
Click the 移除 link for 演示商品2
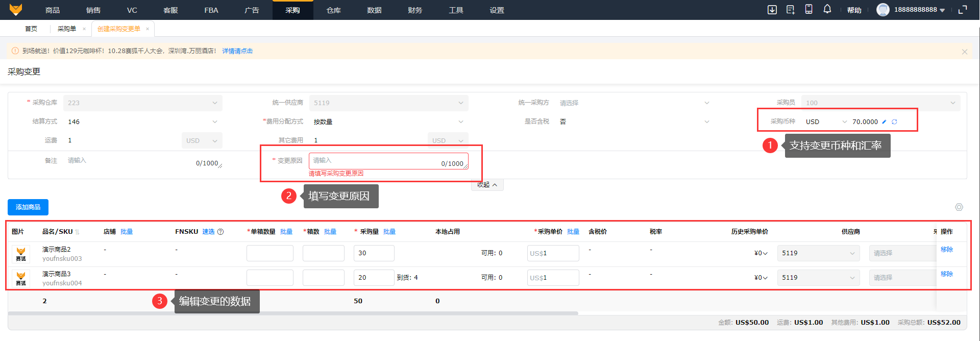coord(947,250)
